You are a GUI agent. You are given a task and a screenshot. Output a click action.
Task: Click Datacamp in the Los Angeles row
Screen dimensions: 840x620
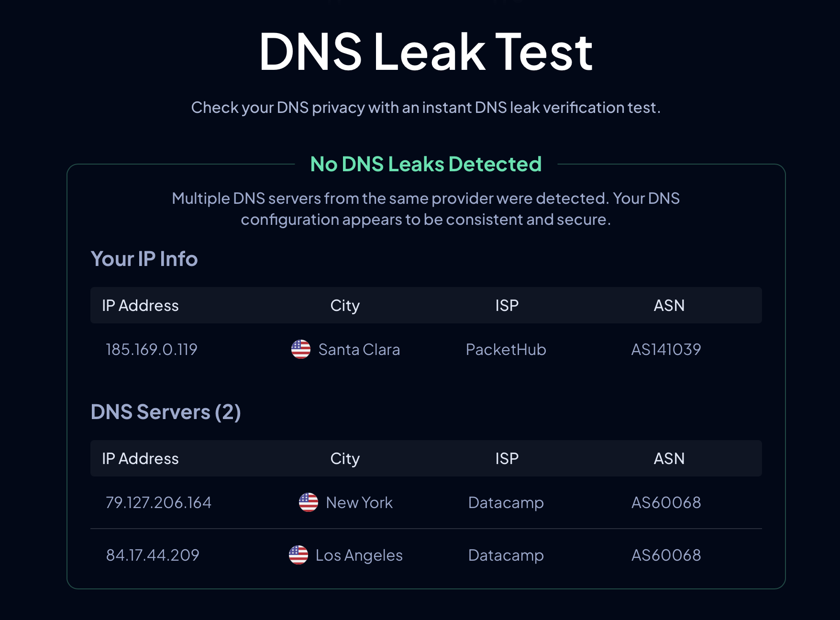point(506,555)
